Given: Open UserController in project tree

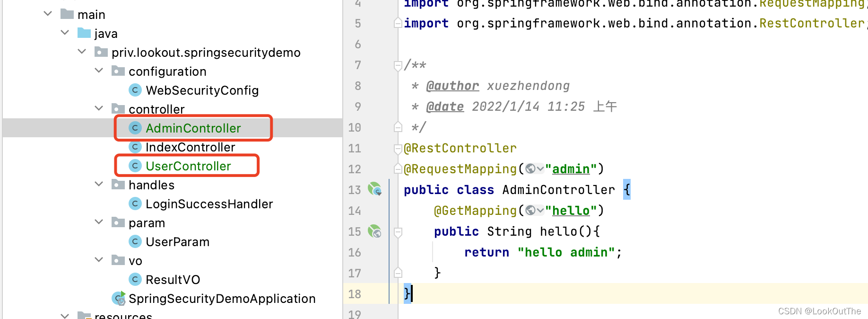Looking at the screenshot, I should pos(188,166).
